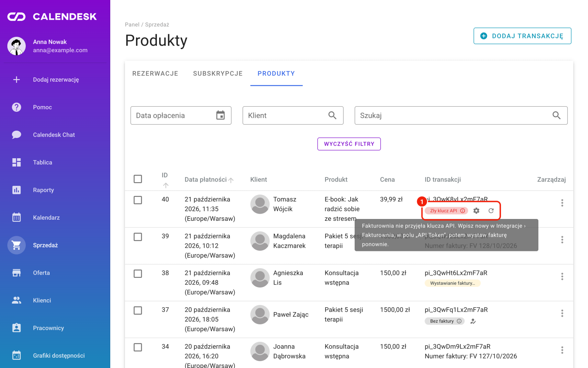The width and height of the screenshot is (588, 368).
Task: Go to Panel breadcrumb link
Action: pyautogui.click(x=132, y=25)
